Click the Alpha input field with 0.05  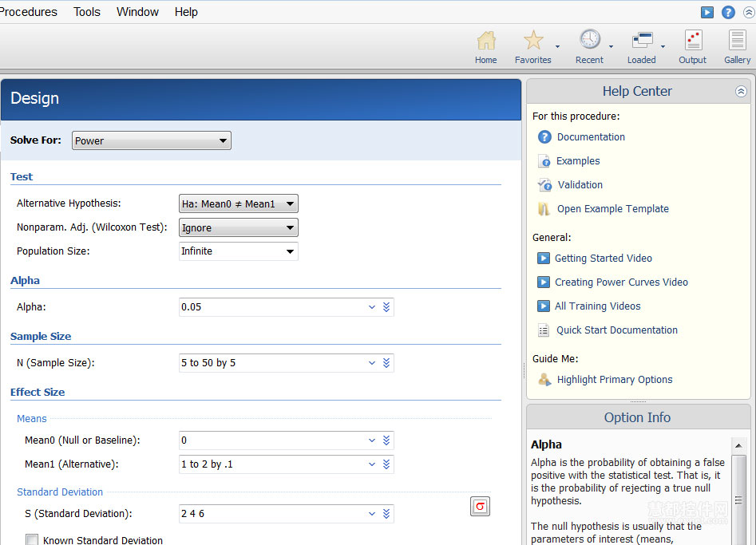click(287, 307)
